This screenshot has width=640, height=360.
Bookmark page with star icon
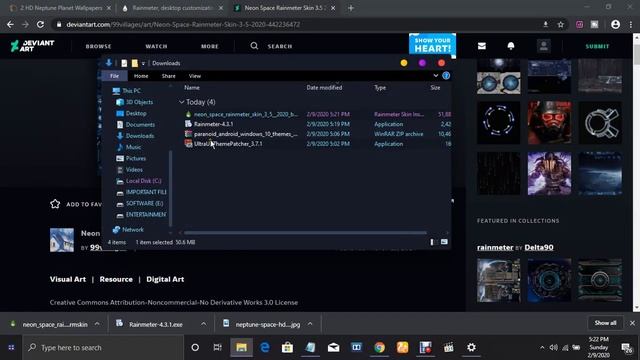(561, 24)
